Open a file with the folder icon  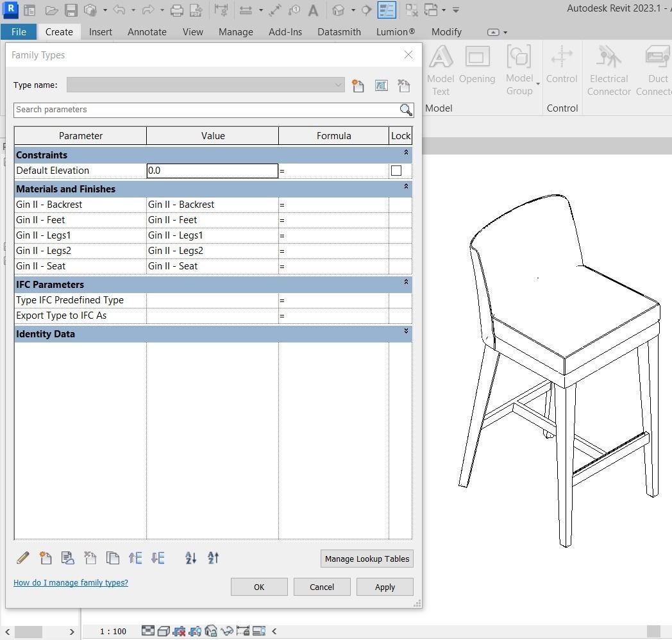51,10
